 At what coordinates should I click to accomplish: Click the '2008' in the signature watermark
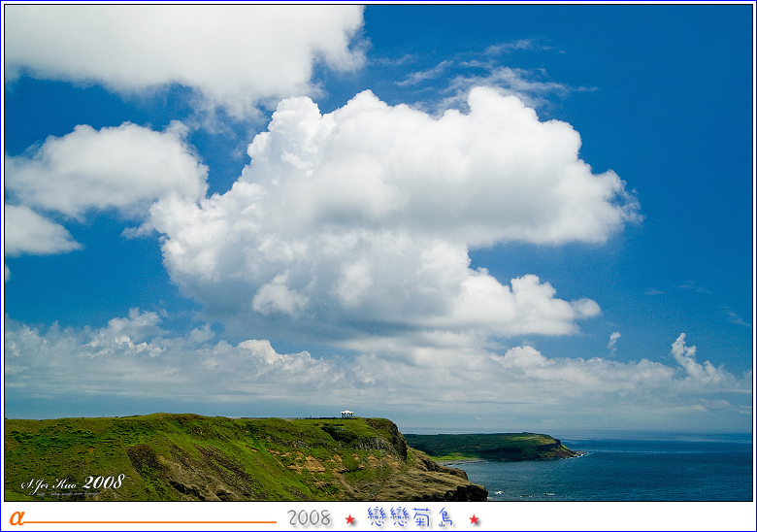click(x=103, y=482)
